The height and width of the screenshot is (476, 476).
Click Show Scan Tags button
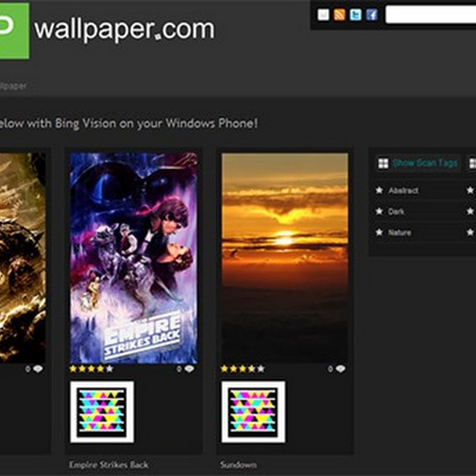click(x=418, y=163)
